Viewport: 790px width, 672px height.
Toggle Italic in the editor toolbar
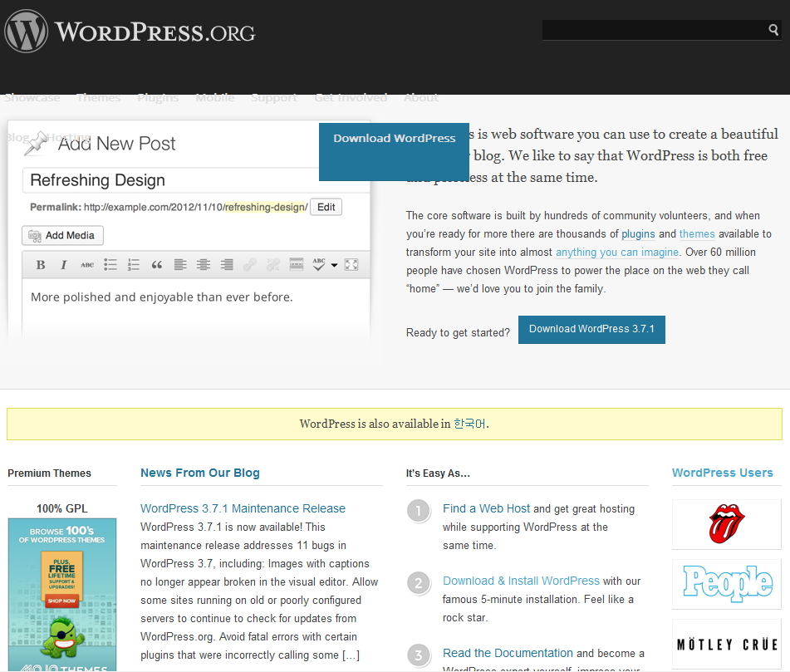coord(63,265)
